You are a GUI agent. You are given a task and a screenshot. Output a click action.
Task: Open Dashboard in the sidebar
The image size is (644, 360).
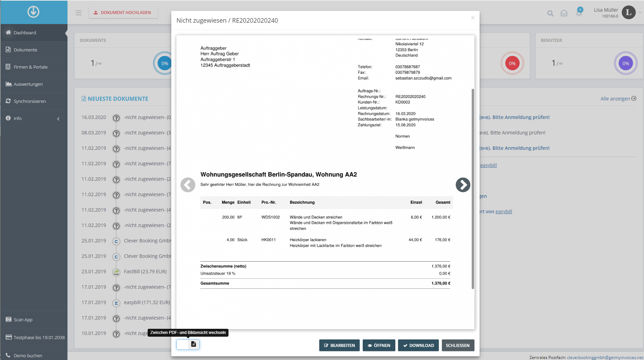34,33
